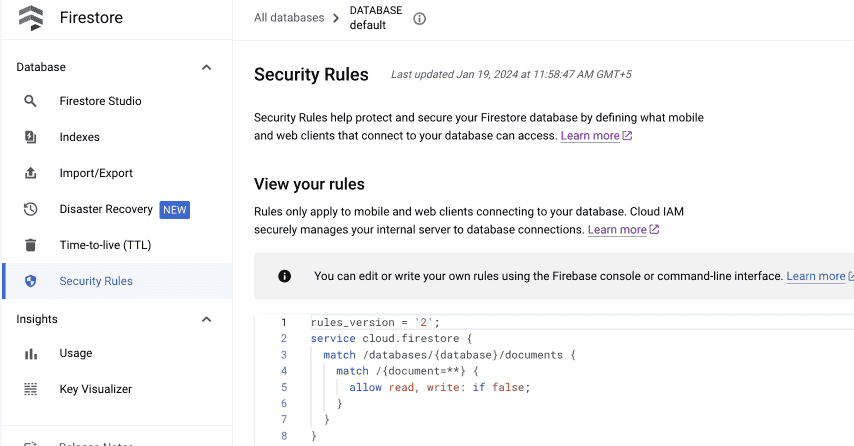This screenshot has height=446, width=854.
Task: Click the Key Visualizer grid icon
Action: coord(31,389)
